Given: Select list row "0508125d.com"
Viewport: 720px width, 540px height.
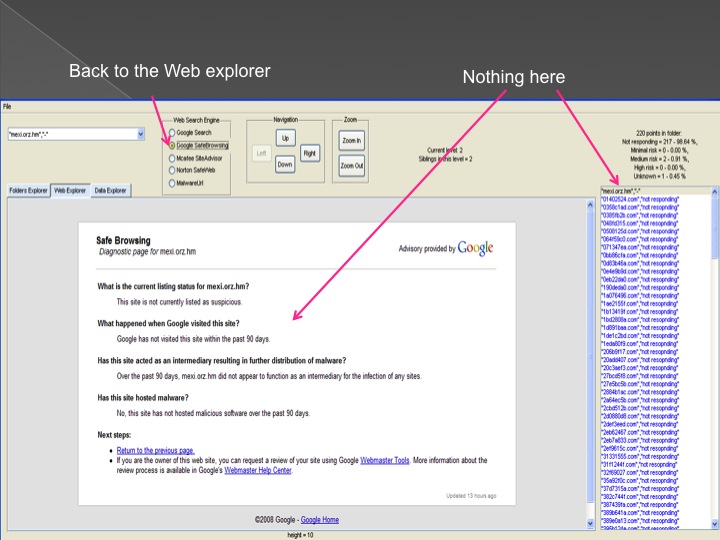Looking at the screenshot, I should point(656,231).
